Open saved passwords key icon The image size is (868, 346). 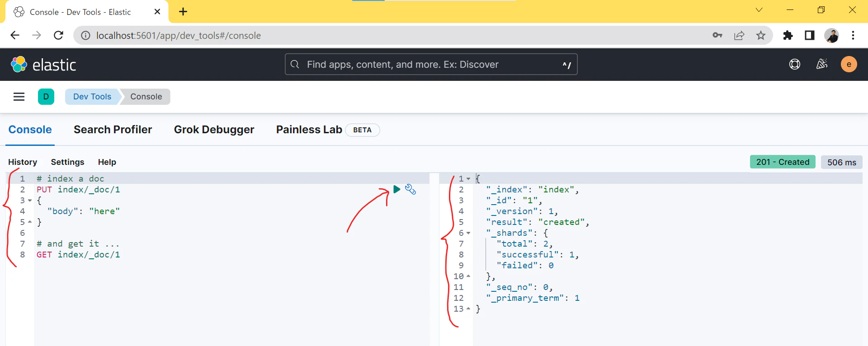(717, 35)
